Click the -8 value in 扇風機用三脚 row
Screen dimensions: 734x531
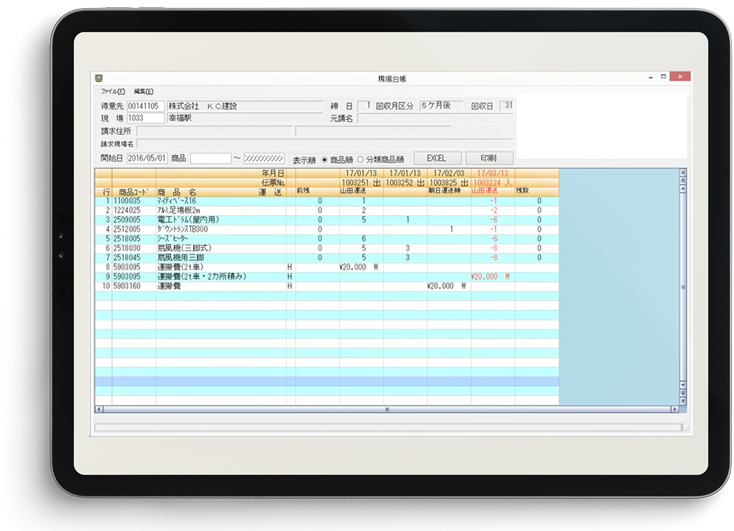[x=493, y=258]
